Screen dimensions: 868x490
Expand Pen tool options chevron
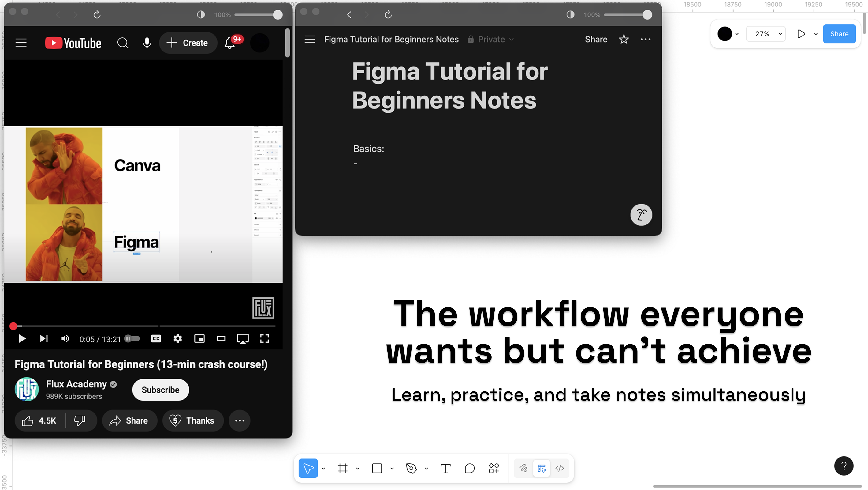coord(426,468)
